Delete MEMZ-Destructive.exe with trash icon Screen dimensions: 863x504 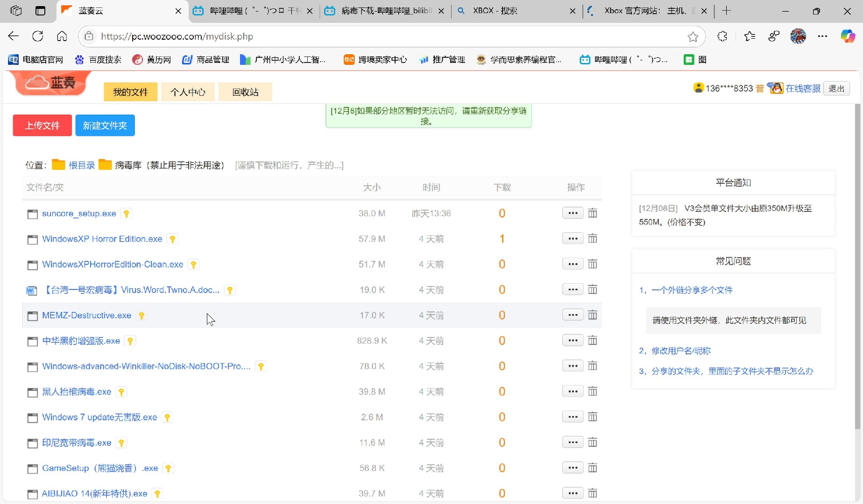click(593, 315)
